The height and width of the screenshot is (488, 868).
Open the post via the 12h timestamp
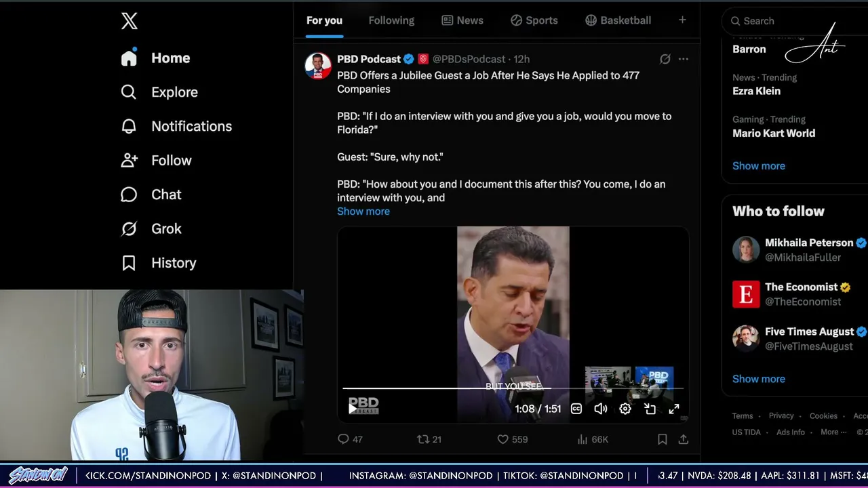click(521, 59)
